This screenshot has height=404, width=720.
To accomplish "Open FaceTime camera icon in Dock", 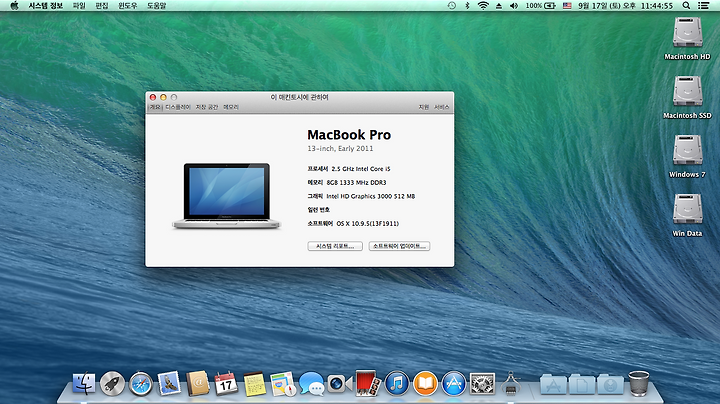I will point(340,384).
